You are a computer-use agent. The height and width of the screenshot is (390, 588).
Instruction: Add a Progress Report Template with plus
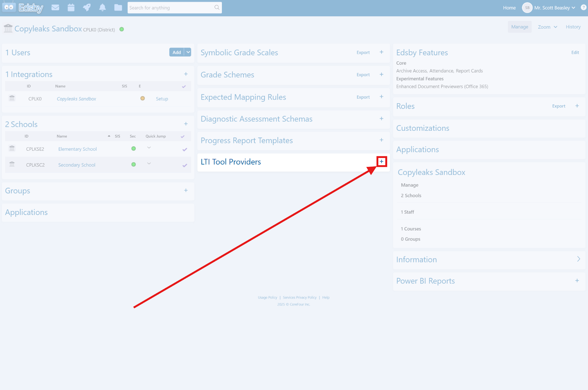click(381, 140)
